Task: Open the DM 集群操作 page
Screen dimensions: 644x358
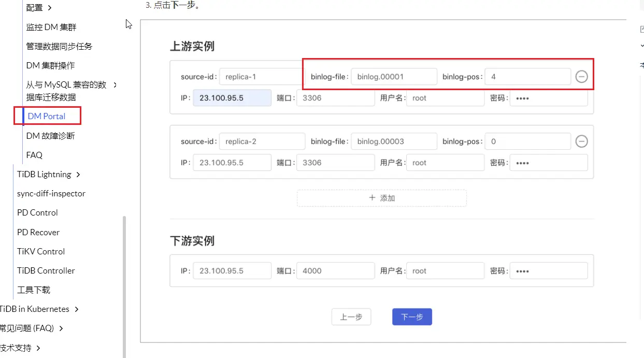Action: point(51,65)
